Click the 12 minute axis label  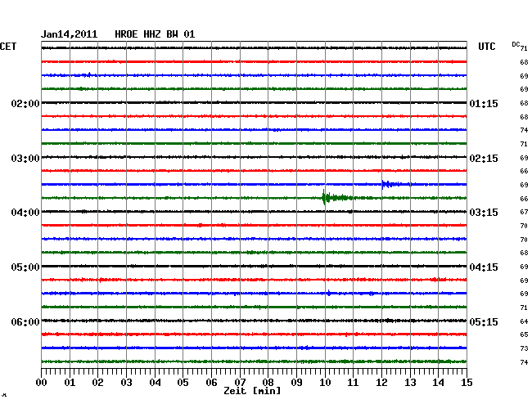click(381, 383)
